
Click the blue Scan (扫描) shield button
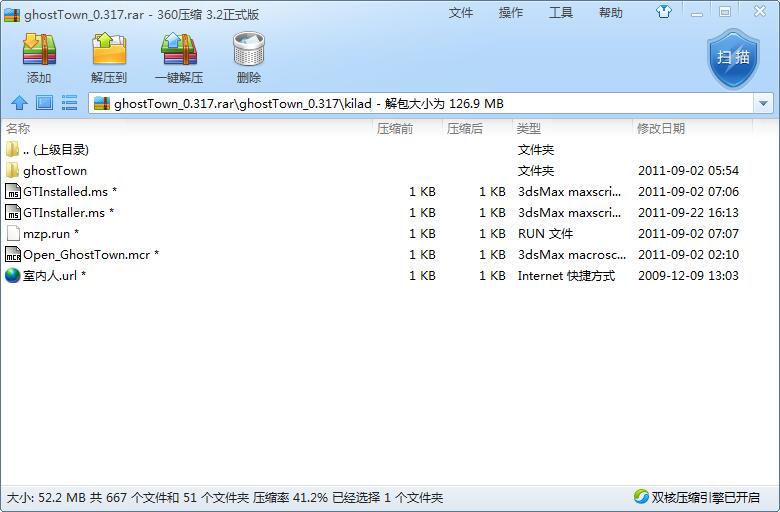(733, 58)
